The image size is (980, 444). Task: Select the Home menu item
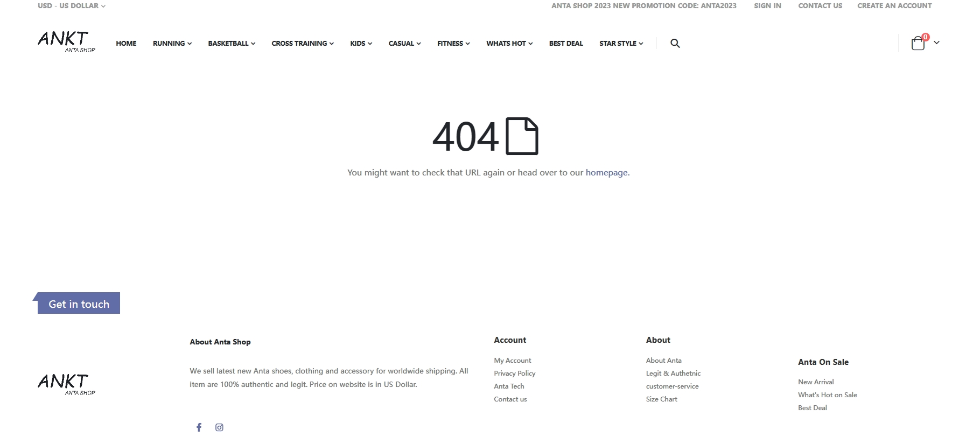(126, 44)
